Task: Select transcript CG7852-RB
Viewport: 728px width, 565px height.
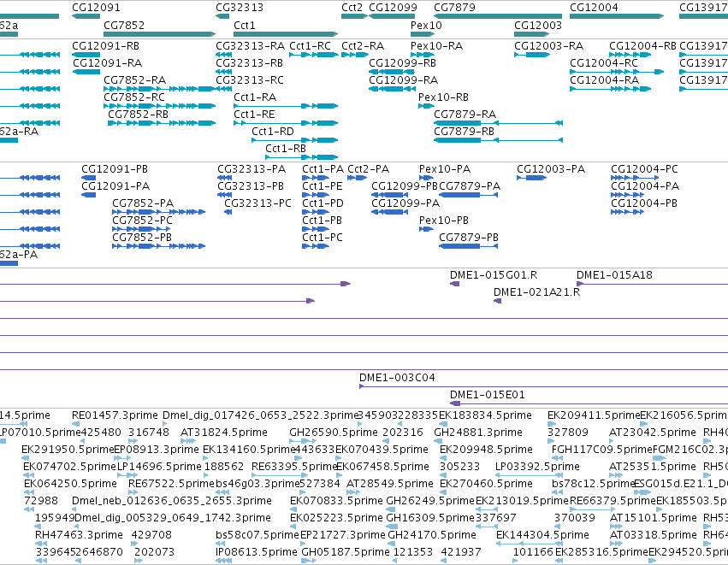Action: pos(138,115)
